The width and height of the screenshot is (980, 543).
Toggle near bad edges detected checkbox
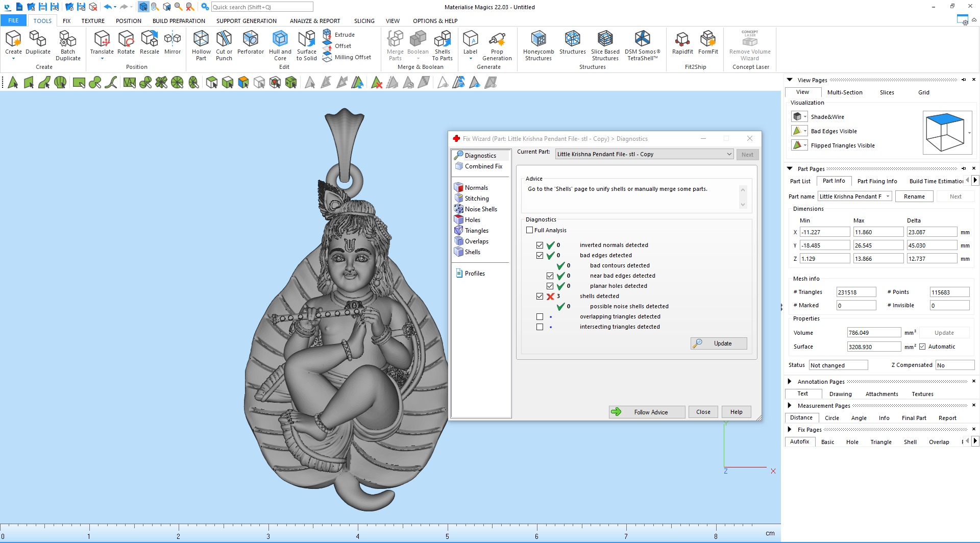pyautogui.click(x=550, y=276)
